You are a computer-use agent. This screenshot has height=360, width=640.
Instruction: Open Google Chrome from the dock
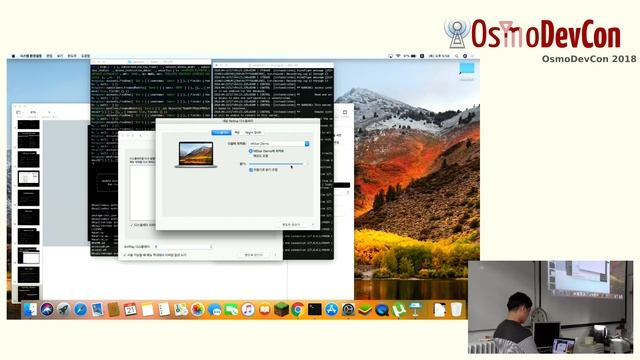pyautogui.click(x=298, y=310)
